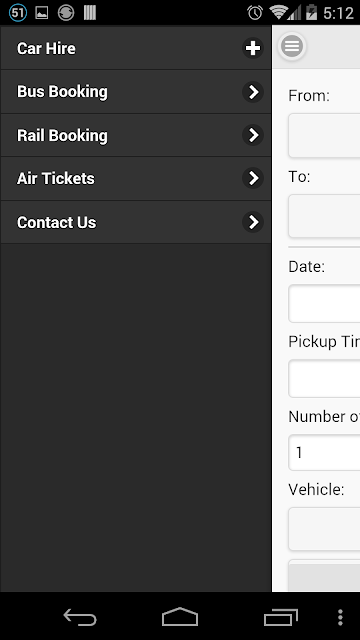Tap the hamburger menu toggle icon
Image resolution: width=360 pixels, height=640 pixels.
[x=292, y=46]
